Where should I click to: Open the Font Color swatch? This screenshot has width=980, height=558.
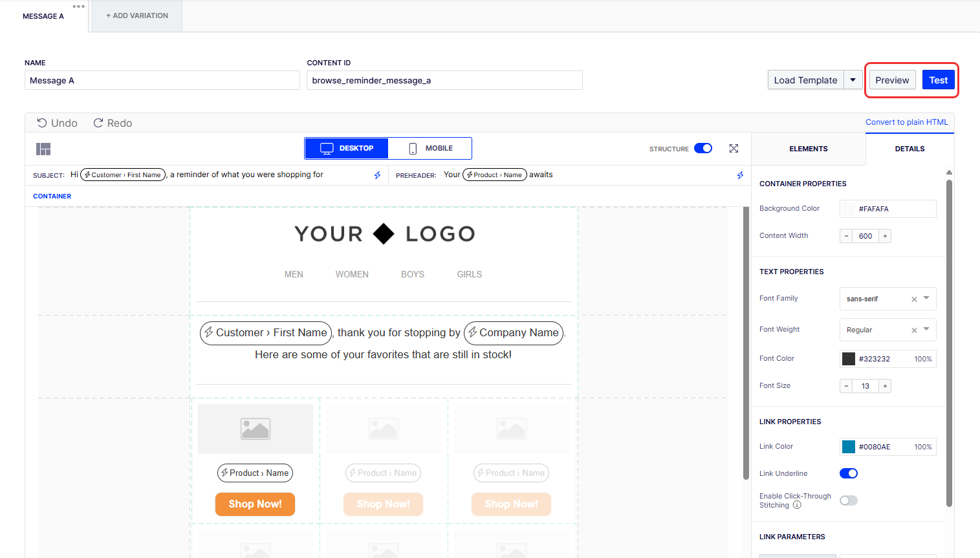click(x=848, y=359)
